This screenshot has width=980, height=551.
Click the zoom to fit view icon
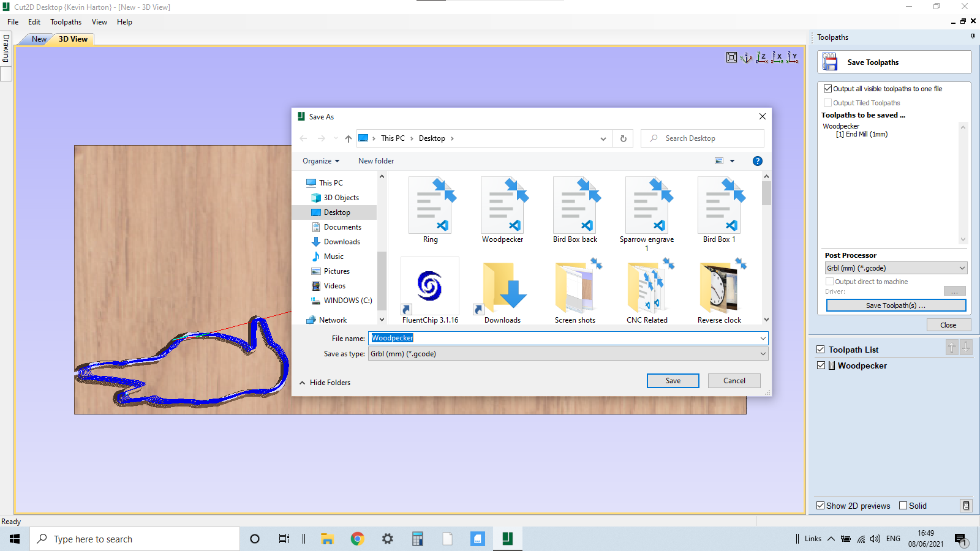[x=731, y=57]
